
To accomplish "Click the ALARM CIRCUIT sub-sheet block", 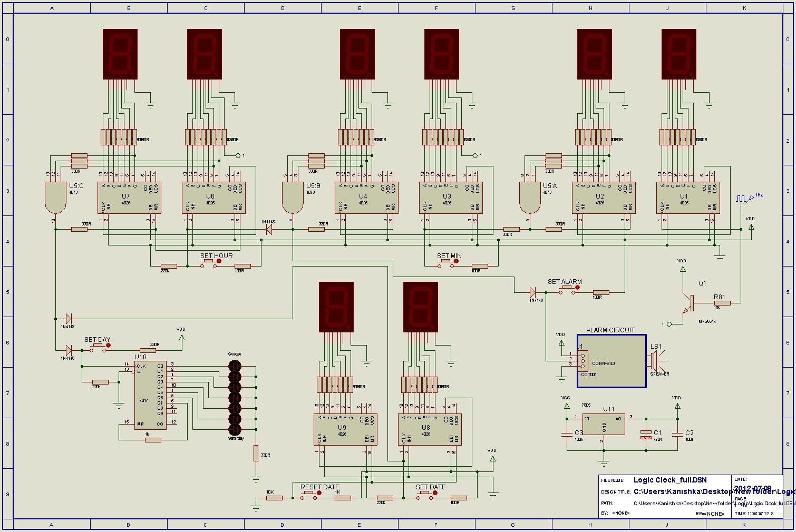I will tap(611, 361).
